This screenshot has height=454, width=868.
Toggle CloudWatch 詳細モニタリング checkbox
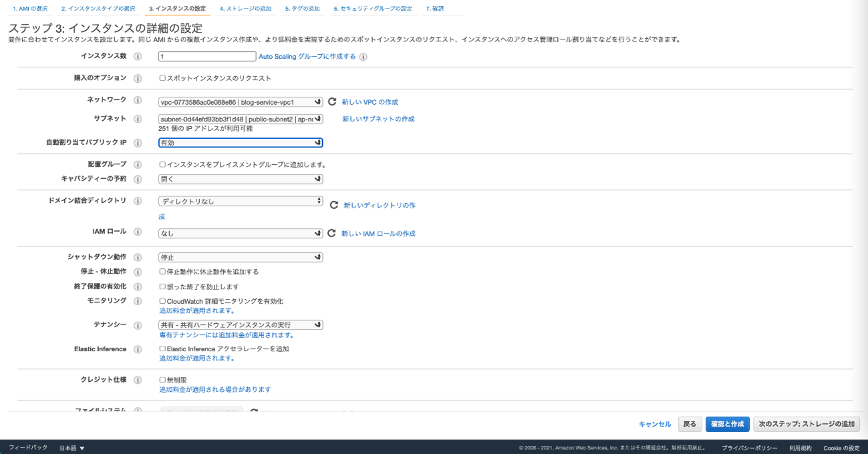(x=162, y=301)
